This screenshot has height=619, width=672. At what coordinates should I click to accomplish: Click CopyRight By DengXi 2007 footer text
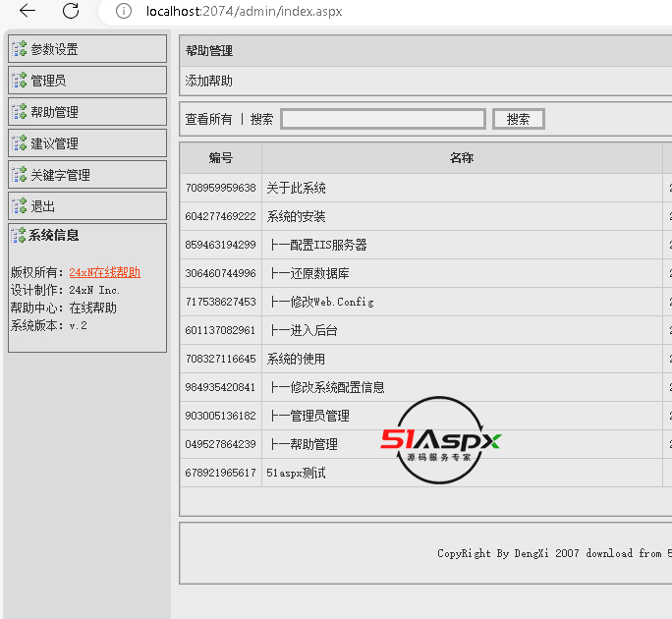pyautogui.click(x=554, y=553)
